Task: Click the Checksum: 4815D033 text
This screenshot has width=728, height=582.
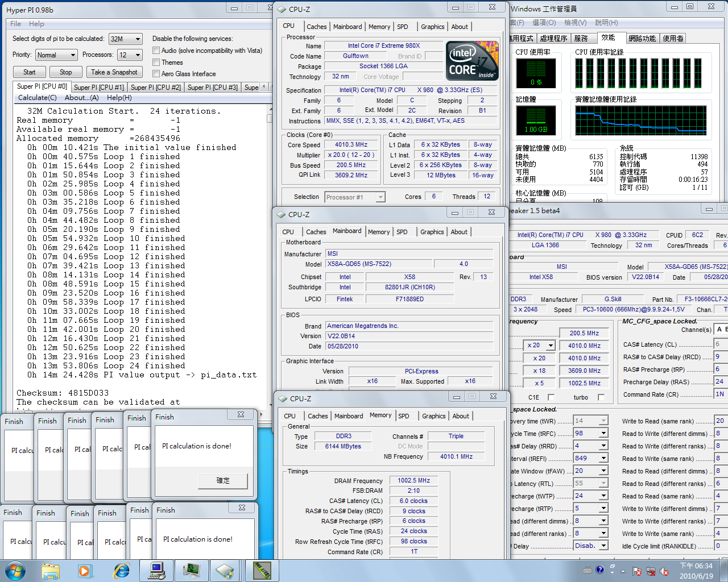Action: 63,393
